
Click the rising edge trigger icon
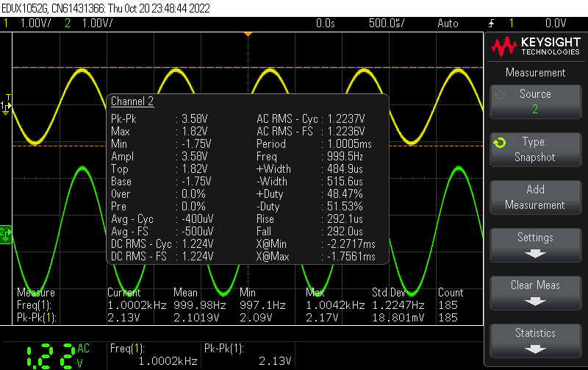pyautogui.click(x=498, y=23)
